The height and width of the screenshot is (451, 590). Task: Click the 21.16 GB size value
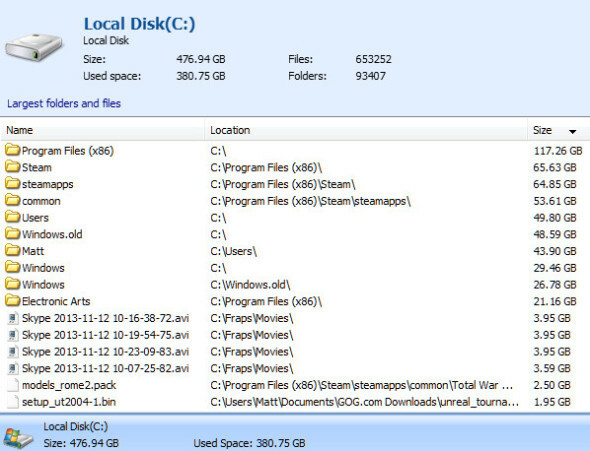(x=555, y=301)
